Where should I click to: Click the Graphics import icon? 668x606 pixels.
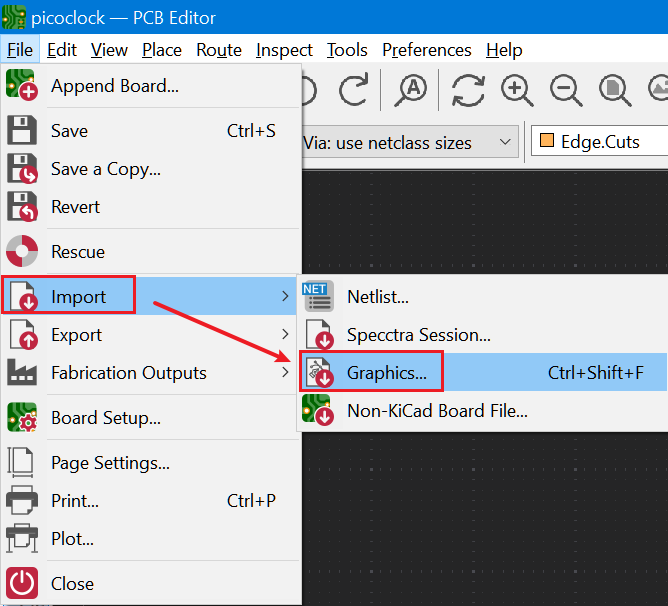320,372
